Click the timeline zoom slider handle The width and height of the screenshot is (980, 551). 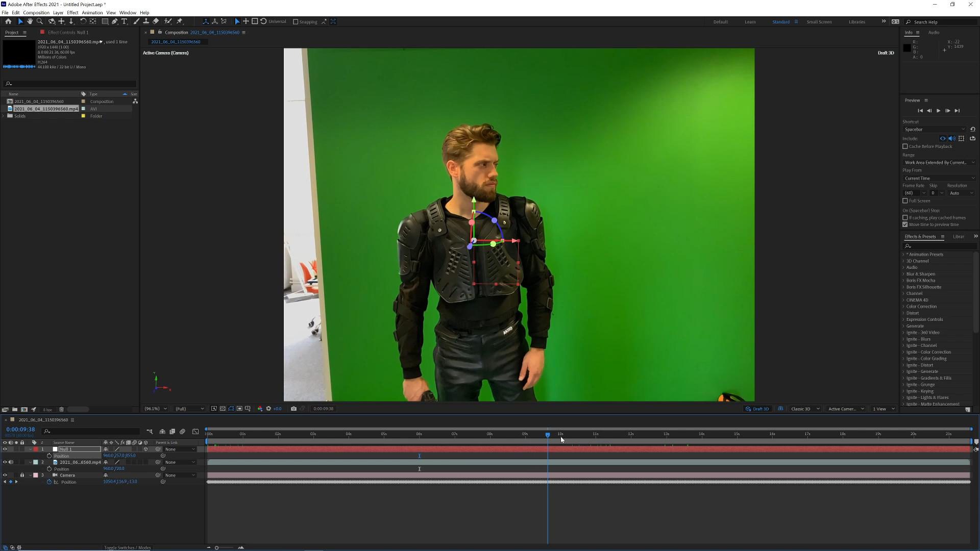pos(216,547)
